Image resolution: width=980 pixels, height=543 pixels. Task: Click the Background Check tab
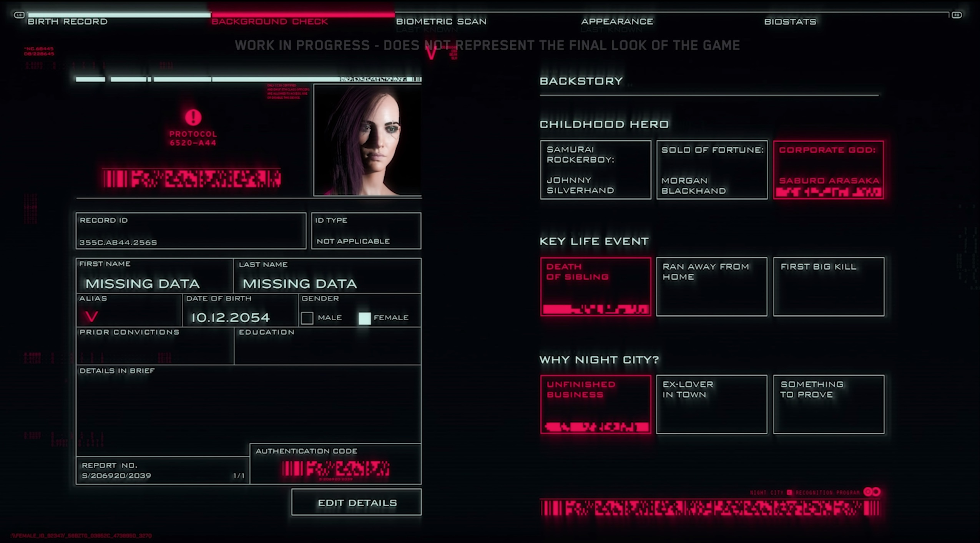[269, 22]
